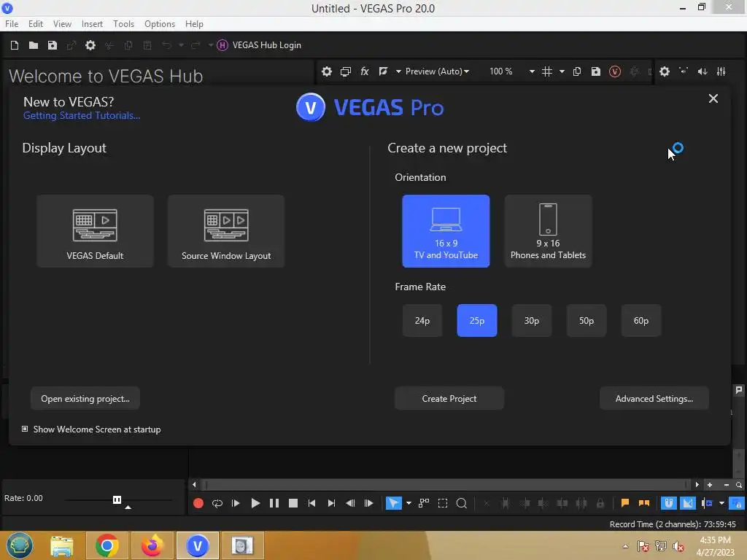Click timeline horizontal scrollbar
This screenshot has width=747, height=560.
tap(447, 485)
